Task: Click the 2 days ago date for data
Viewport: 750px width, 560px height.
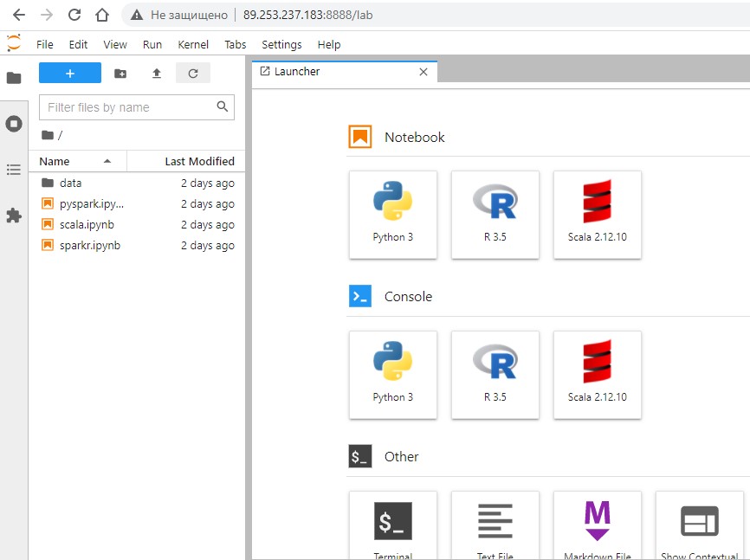Action: coord(208,183)
